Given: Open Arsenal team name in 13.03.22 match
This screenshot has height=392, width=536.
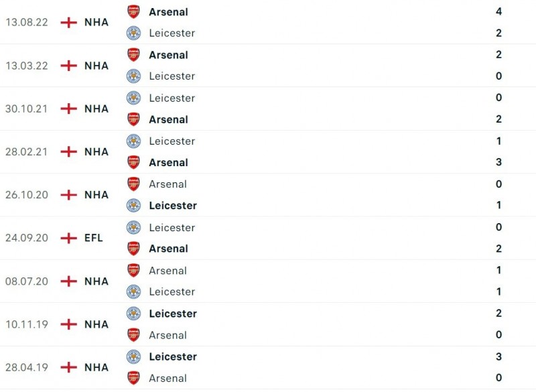Looking at the screenshot, I should 168,55.
